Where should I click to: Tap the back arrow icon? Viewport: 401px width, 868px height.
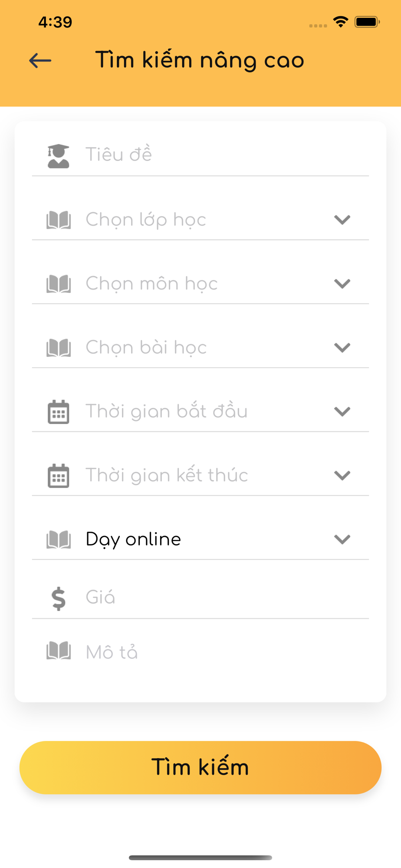pyautogui.click(x=40, y=60)
